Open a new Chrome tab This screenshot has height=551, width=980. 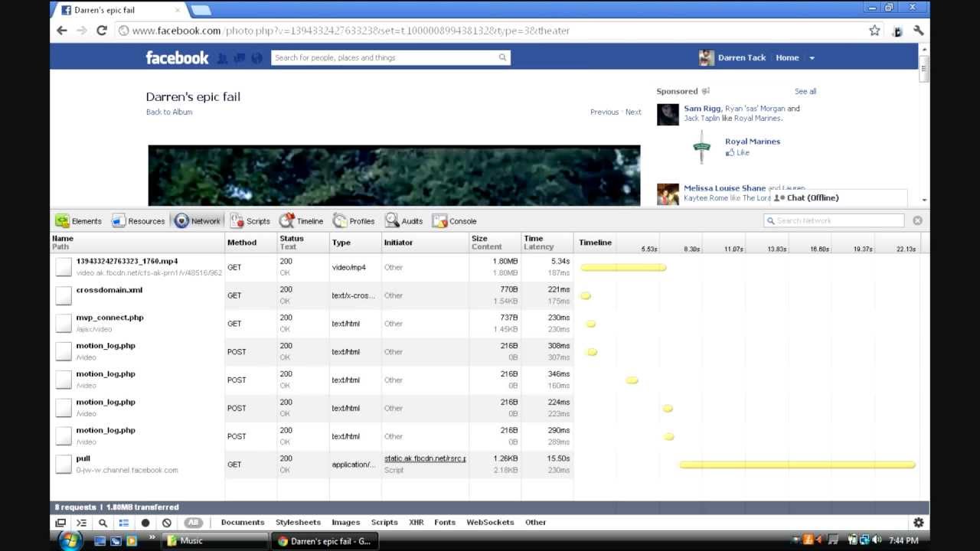[200, 10]
